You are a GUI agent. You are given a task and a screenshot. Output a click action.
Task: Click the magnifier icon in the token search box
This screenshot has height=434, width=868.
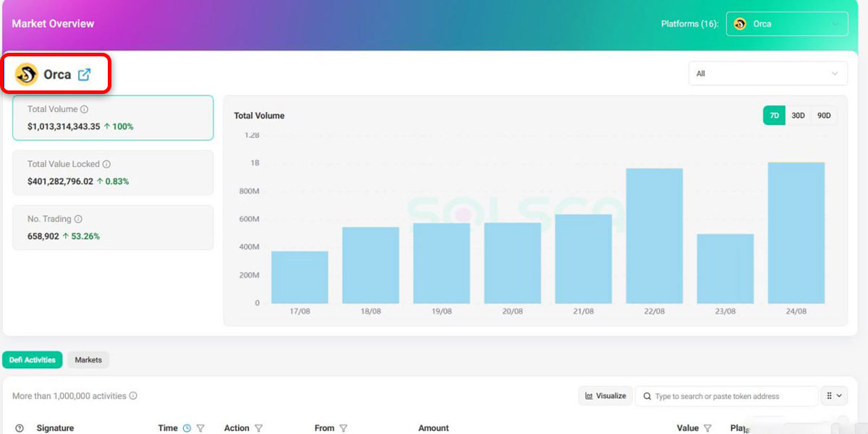pos(646,396)
